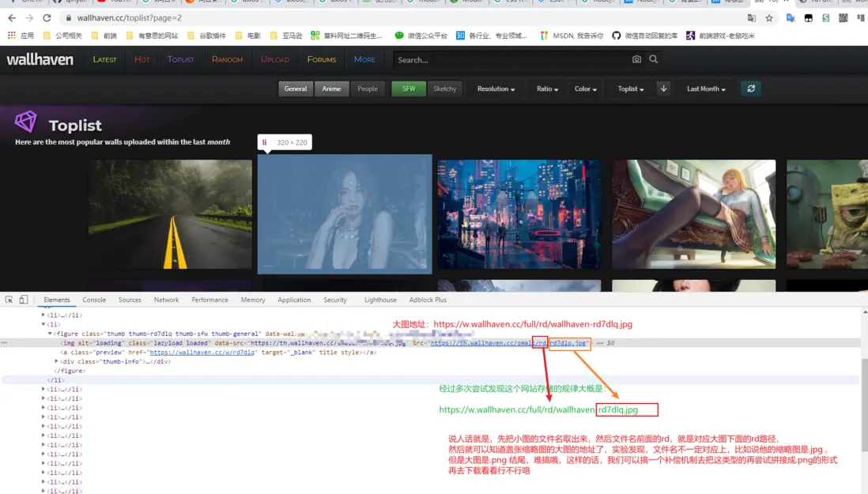Open the Latest nav item
This screenshot has width=868, height=494.
[x=104, y=59]
